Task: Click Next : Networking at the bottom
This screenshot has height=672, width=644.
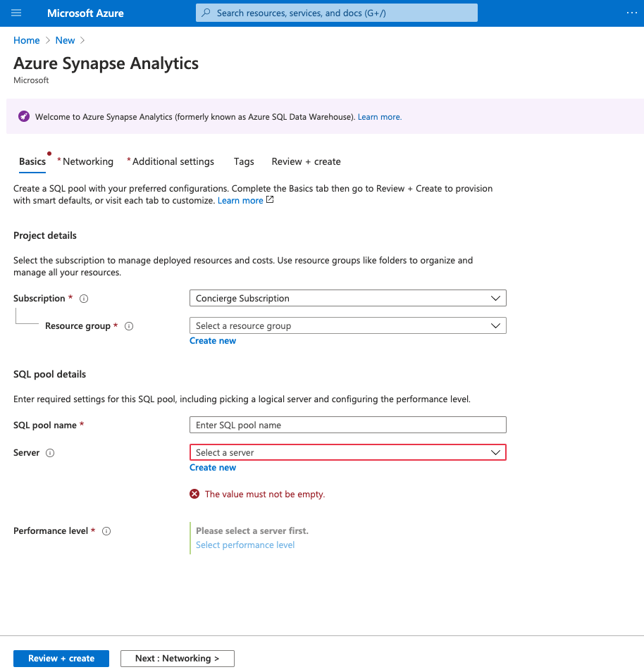Action: 177,658
